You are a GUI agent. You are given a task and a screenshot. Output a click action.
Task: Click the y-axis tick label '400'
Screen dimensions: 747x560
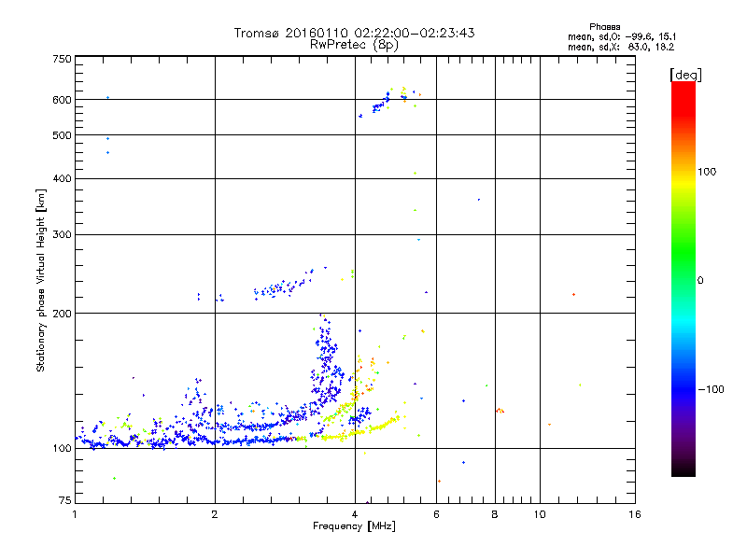pos(62,178)
